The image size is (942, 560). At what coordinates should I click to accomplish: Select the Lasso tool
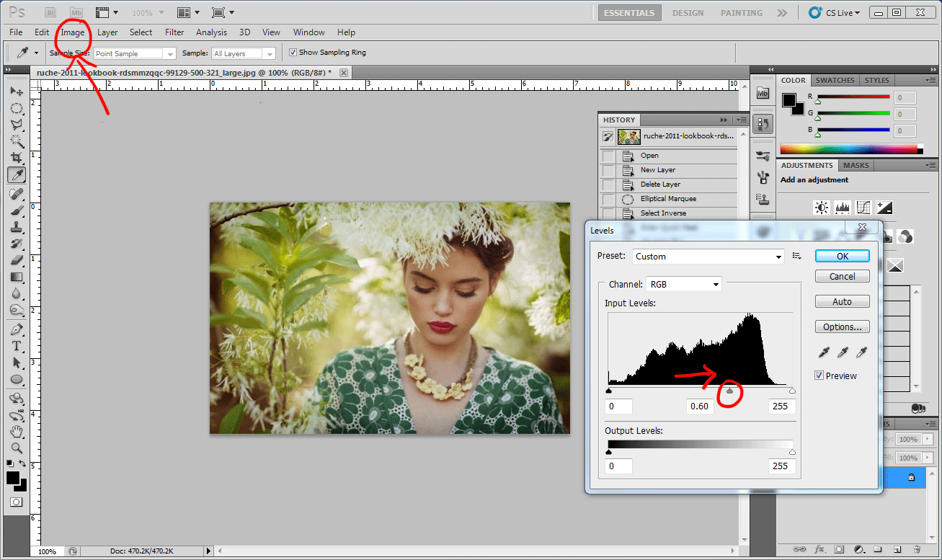[16, 125]
